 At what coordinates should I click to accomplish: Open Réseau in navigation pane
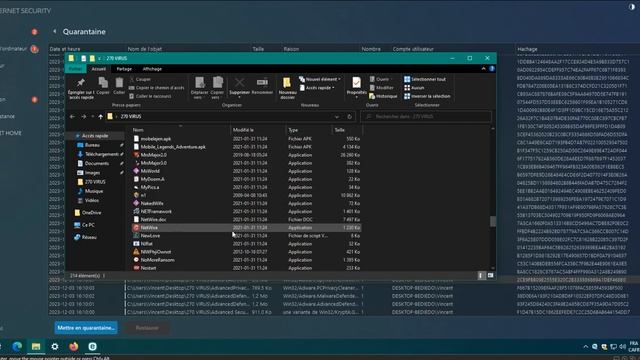pos(89,237)
